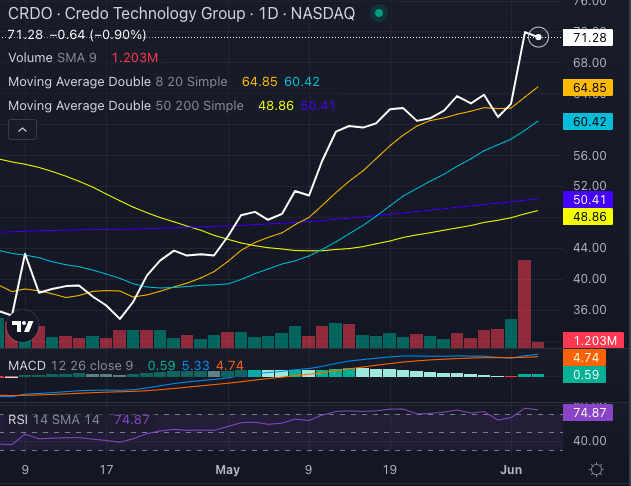Click the 50.41 value in the MA legend
The image size is (631, 486).
click(318, 105)
